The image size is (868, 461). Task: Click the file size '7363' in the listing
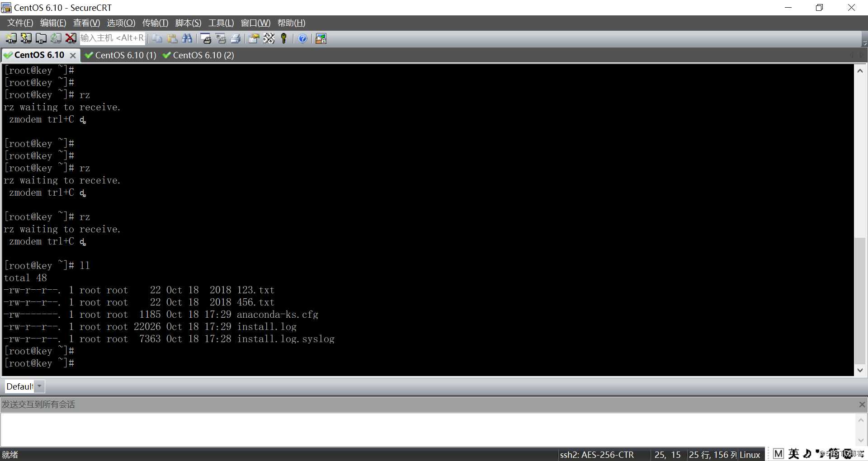150,339
